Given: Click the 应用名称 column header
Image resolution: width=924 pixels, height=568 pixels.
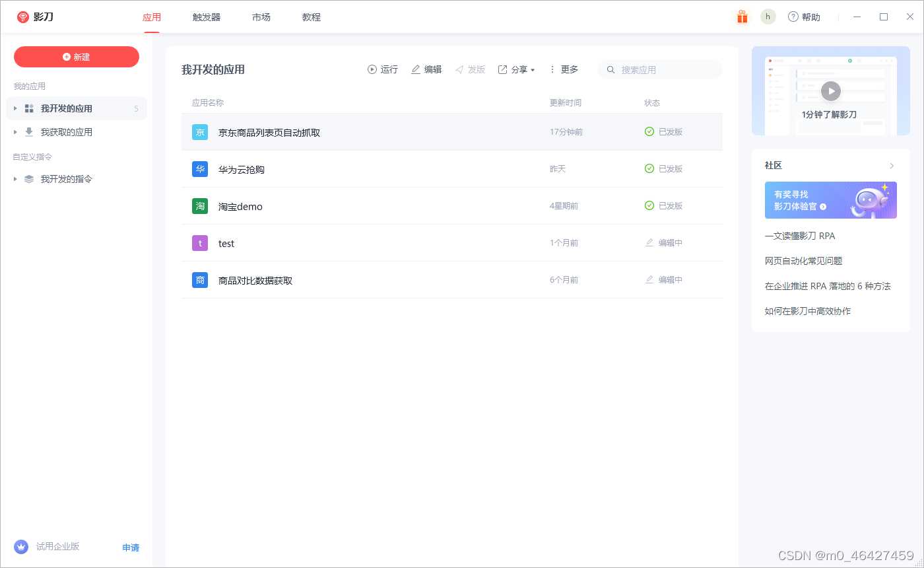Looking at the screenshot, I should point(208,103).
